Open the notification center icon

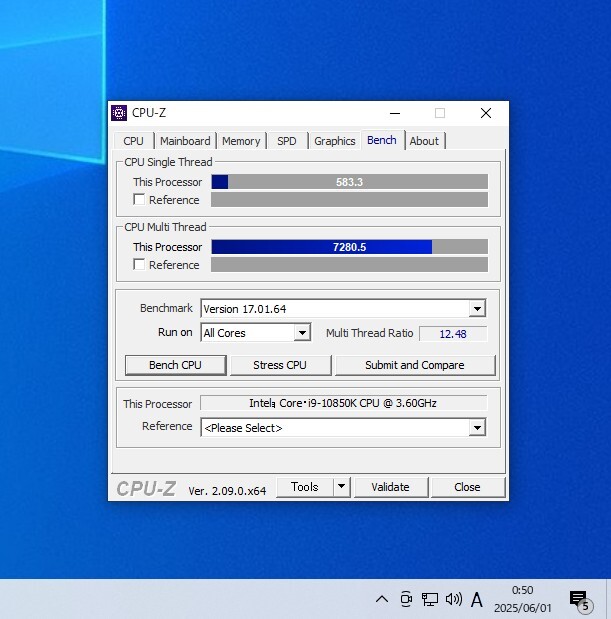[x=580, y=600]
